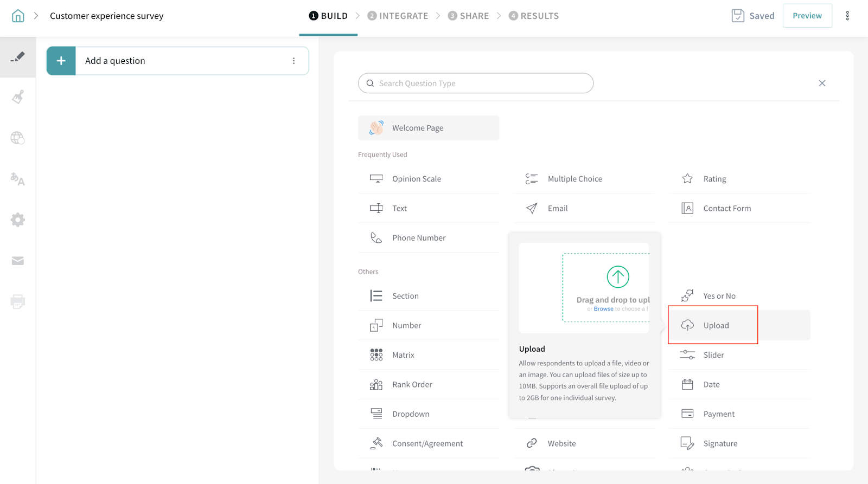This screenshot has height=484, width=868.
Task: Select the Dropdown question type
Action: point(411,414)
